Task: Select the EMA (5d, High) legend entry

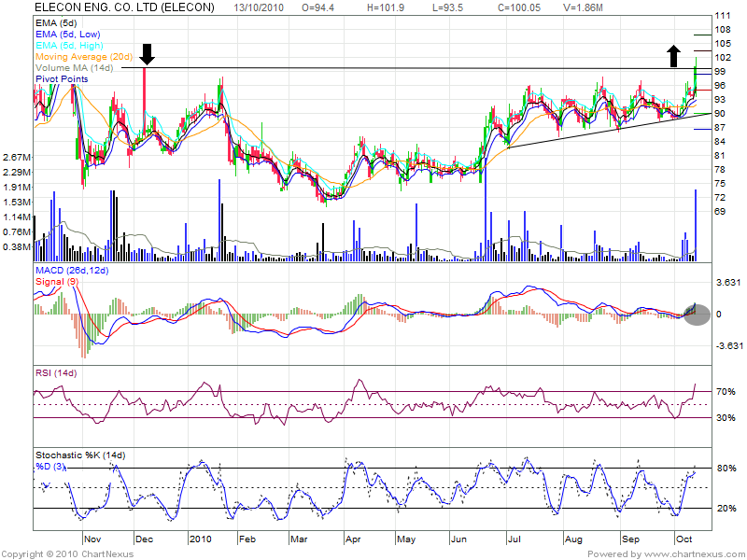Action: (71, 45)
